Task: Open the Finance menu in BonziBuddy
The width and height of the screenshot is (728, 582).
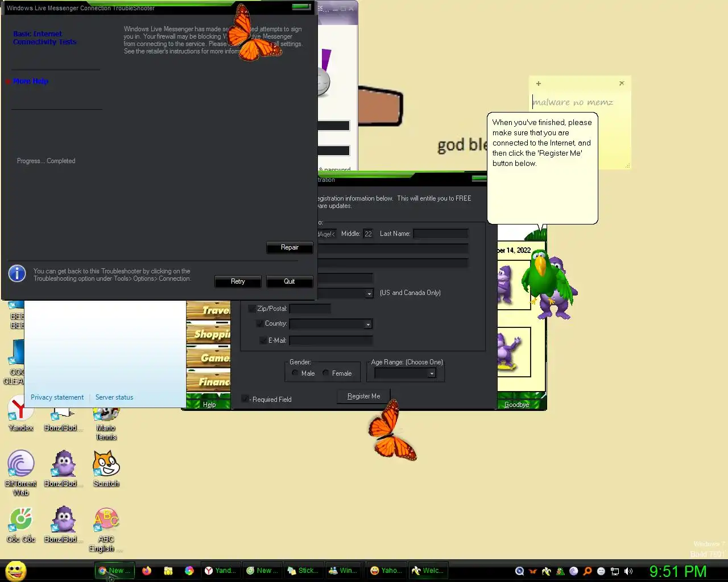Action: click(x=209, y=382)
